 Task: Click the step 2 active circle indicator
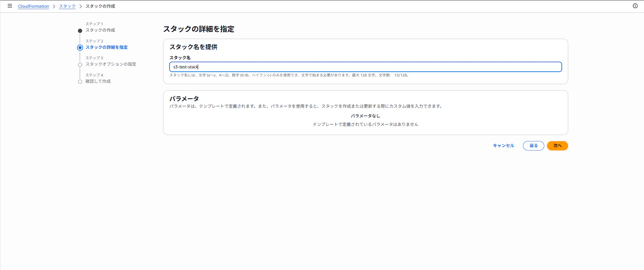80,48
